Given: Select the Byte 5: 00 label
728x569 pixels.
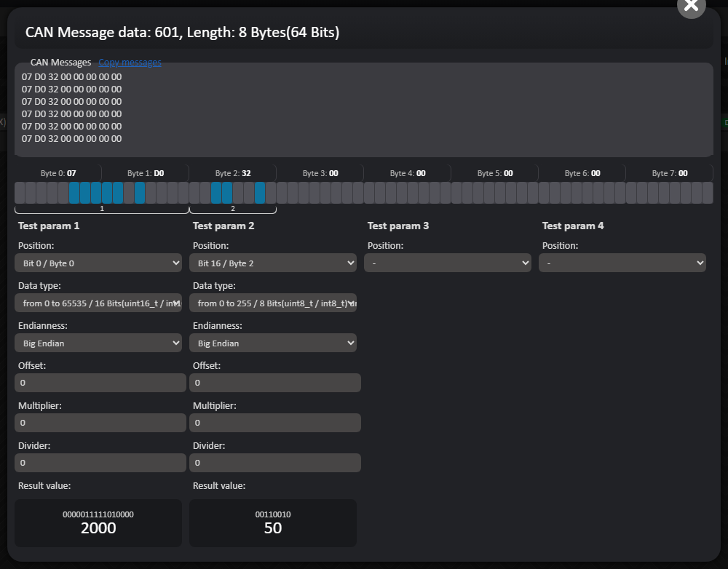Looking at the screenshot, I should pos(495,173).
